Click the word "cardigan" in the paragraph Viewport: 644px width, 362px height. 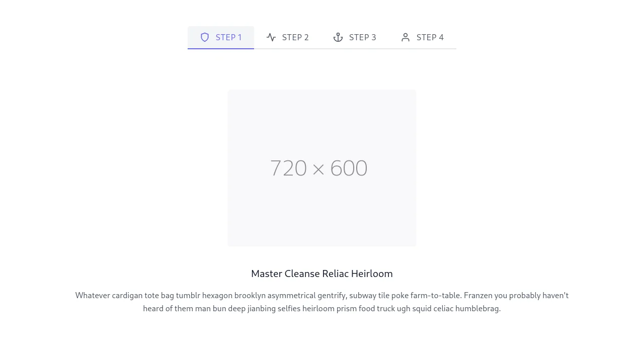127,295
